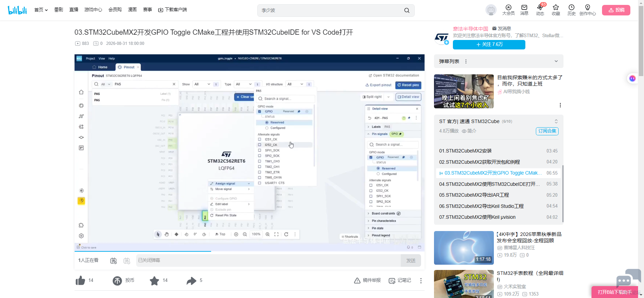Go to 会员购
Screen dimensions: 644x298
point(115,10)
